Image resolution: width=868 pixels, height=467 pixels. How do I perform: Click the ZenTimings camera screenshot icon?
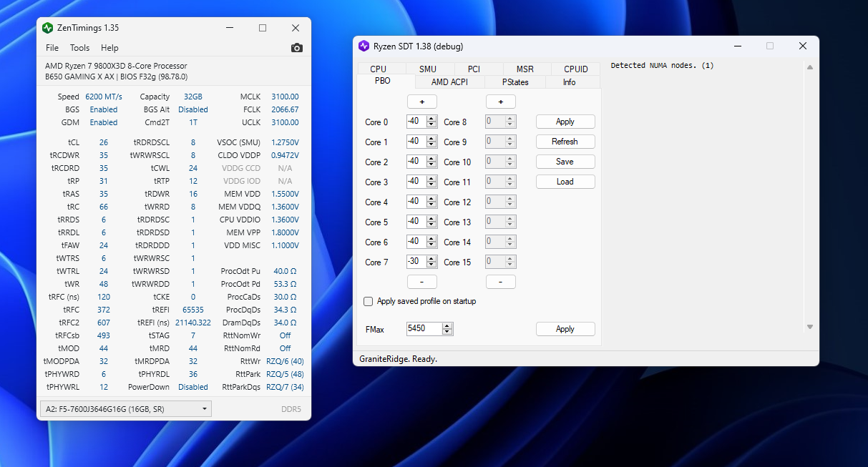click(x=296, y=48)
